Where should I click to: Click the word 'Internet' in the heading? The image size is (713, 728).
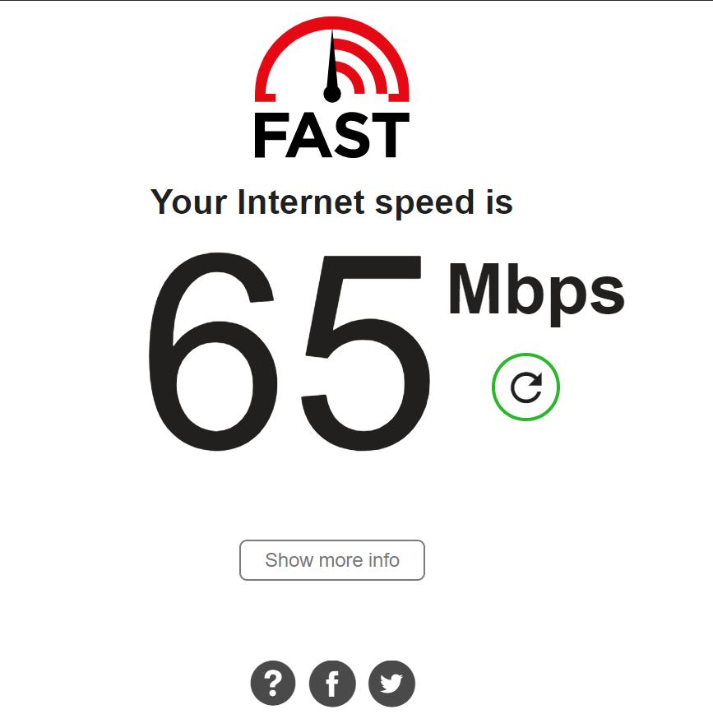click(x=301, y=202)
